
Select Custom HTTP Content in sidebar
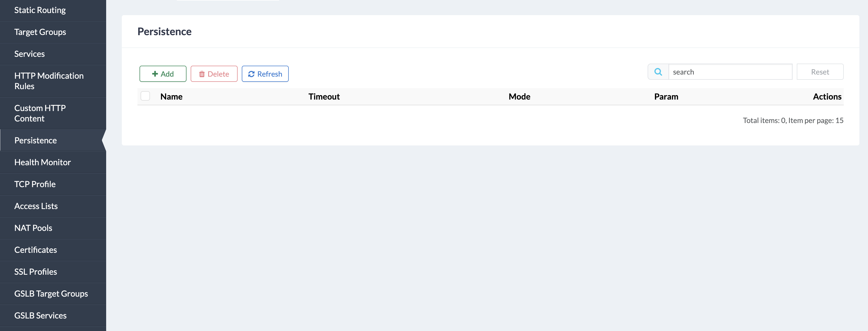[40, 113]
